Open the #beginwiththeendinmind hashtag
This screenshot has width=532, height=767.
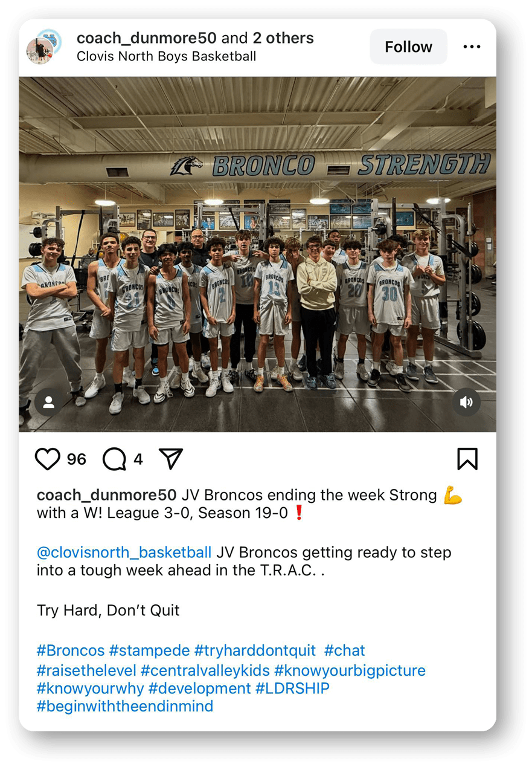pyautogui.click(x=125, y=706)
